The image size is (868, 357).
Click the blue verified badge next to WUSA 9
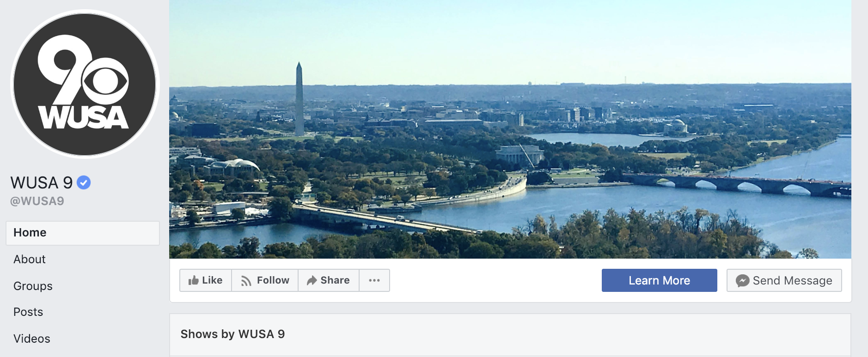tap(84, 183)
